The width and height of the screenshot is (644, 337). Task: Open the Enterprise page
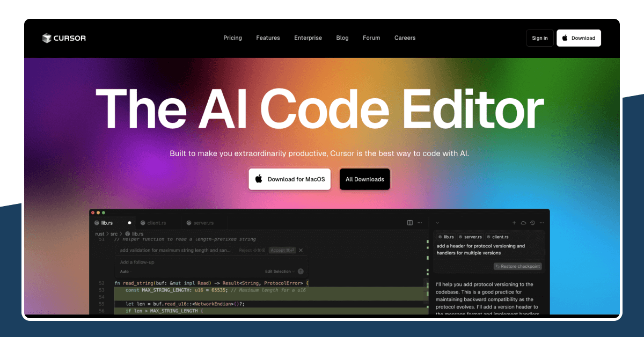(x=308, y=38)
